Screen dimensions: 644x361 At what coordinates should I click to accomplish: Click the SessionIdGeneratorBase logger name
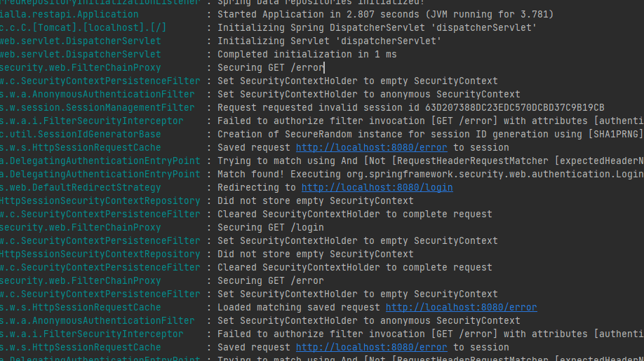(x=80, y=134)
